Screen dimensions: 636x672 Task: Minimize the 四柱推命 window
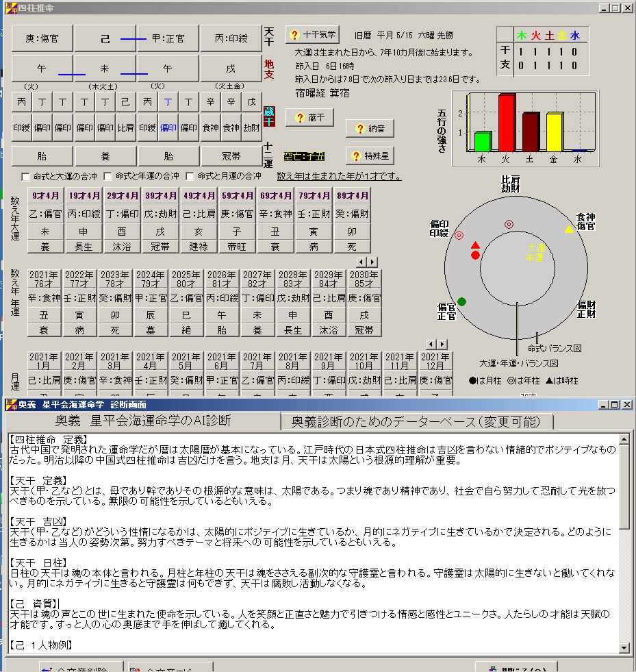coord(604,8)
